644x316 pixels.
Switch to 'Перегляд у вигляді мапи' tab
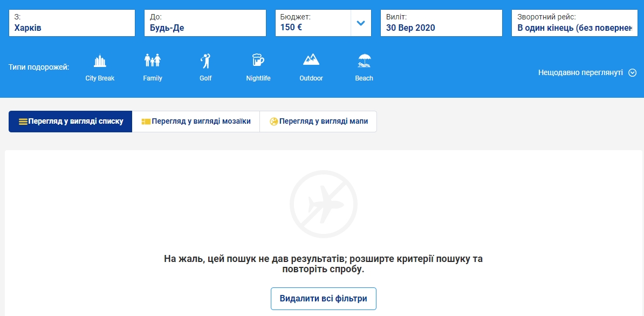tap(318, 121)
